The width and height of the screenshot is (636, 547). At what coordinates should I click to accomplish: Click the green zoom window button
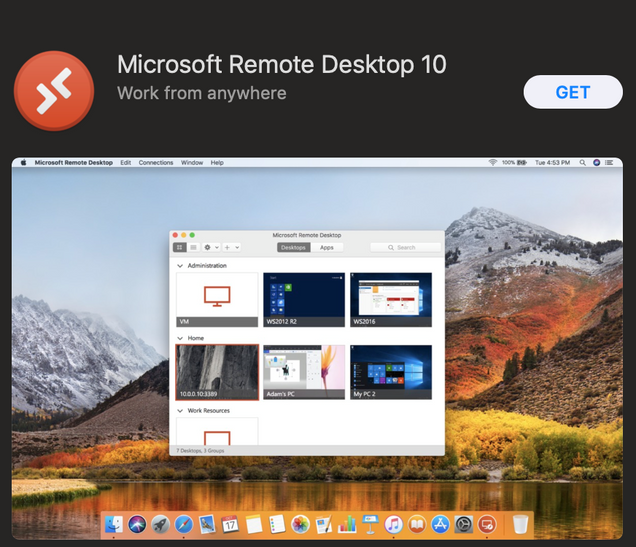click(192, 235)
